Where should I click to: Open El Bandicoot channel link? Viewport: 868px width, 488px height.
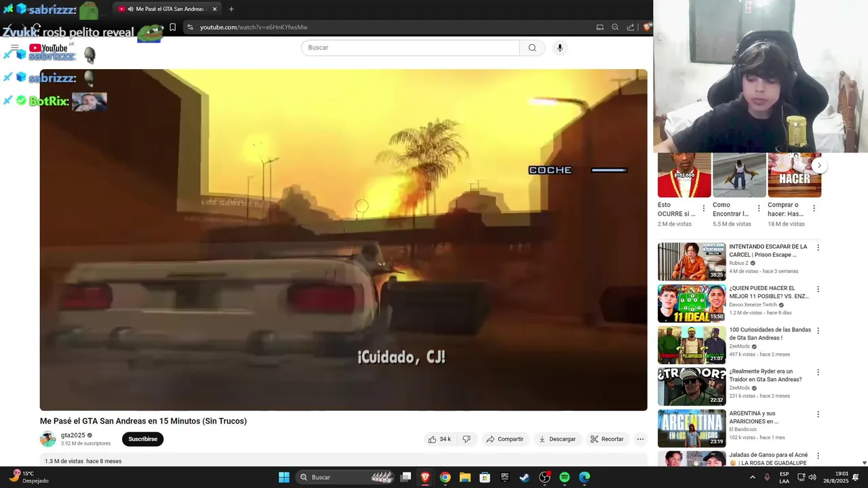(743, 430)
